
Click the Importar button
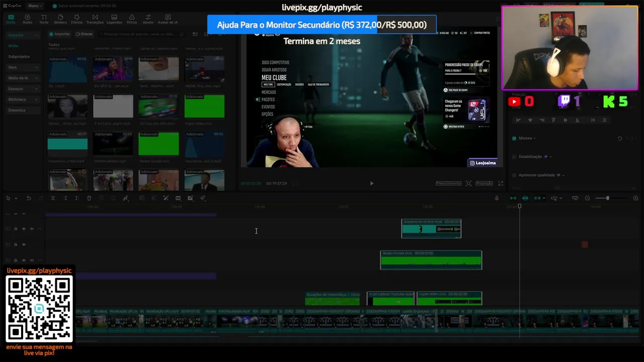[59, 34]
